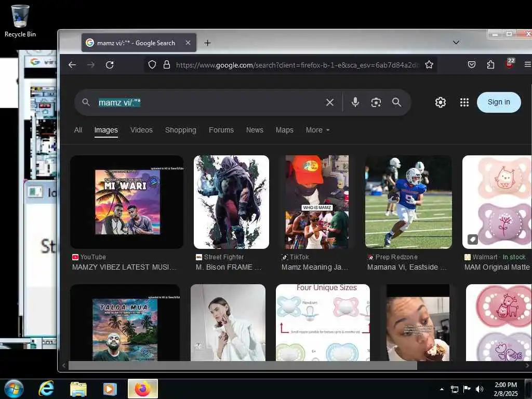Open Windows Media Player from taskbar
The height and width of the screenshot is (399, 532).
(110, 389)
